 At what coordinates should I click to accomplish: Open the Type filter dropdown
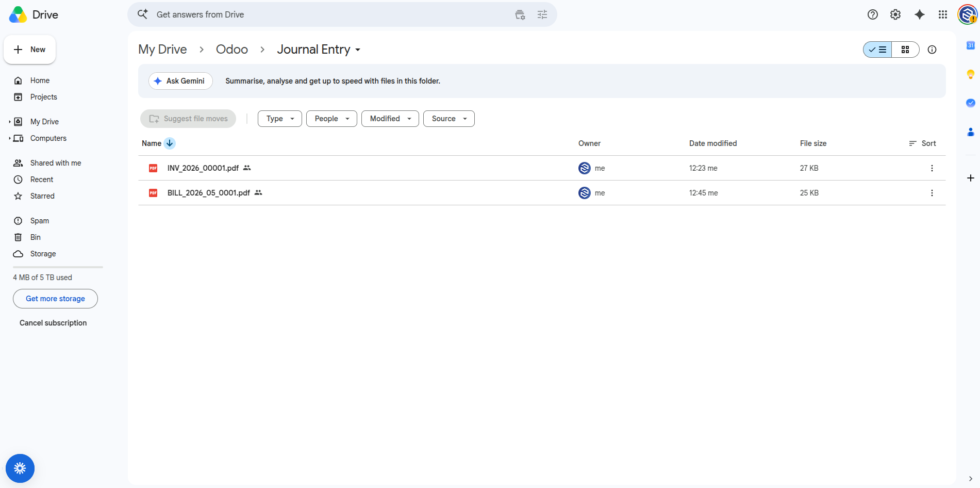click(280, 119)
